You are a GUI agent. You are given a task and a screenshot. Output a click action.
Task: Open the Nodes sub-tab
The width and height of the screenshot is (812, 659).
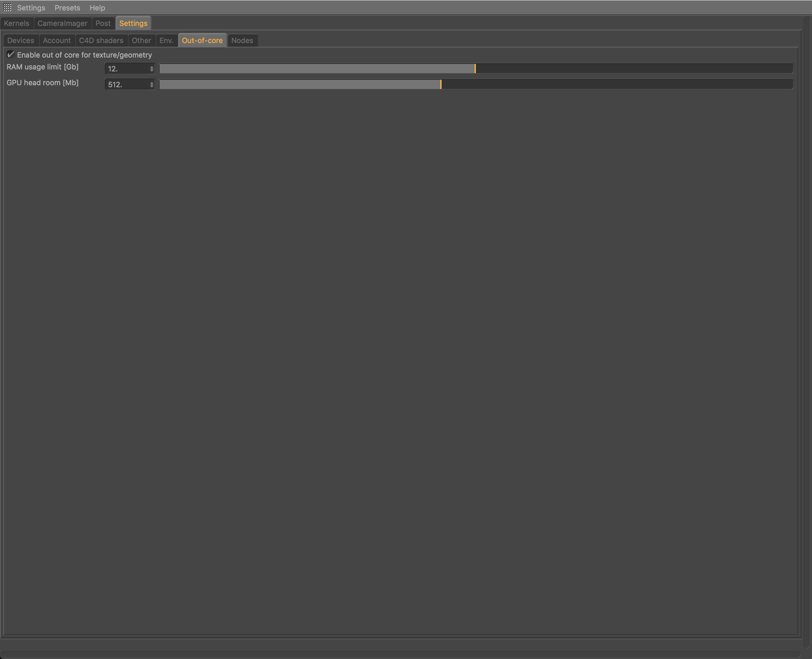point(242,40)
